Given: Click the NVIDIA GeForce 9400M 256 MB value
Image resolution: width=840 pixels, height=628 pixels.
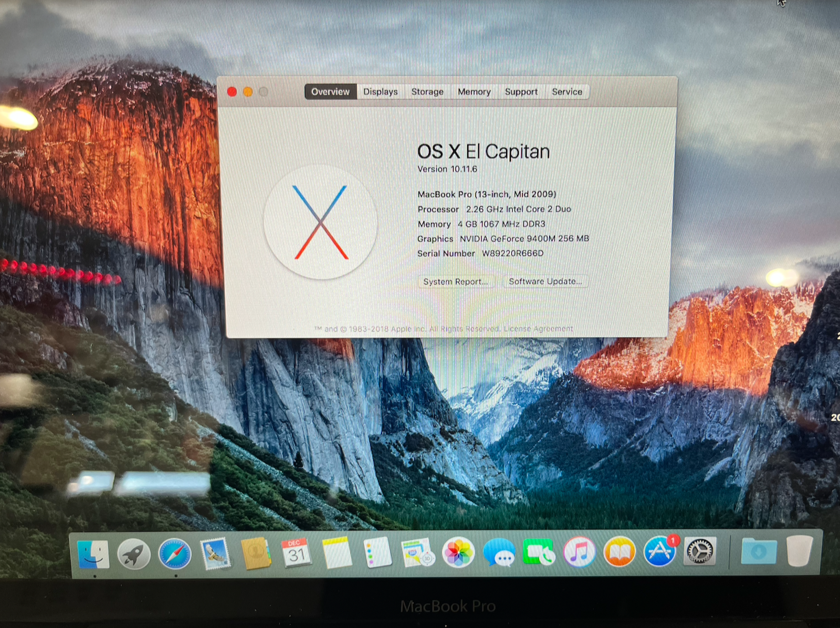Looking at the screenshot, I should coord(524,238).
